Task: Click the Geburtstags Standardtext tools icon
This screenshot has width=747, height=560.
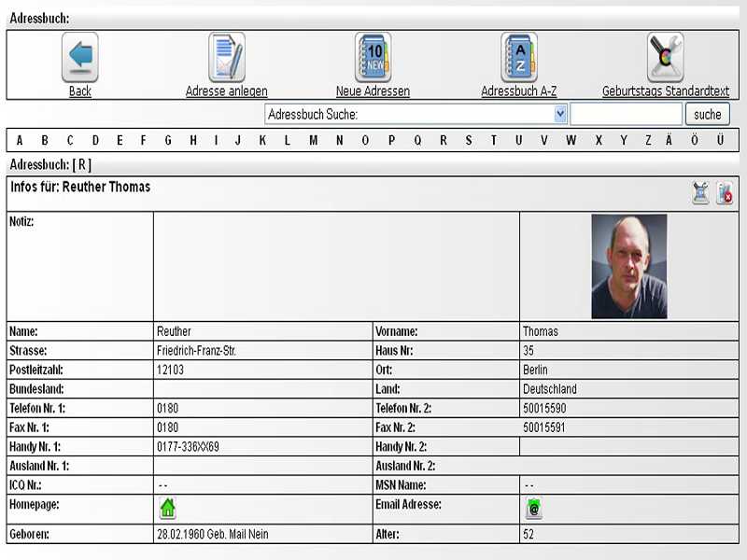Action: coord(665,58)
